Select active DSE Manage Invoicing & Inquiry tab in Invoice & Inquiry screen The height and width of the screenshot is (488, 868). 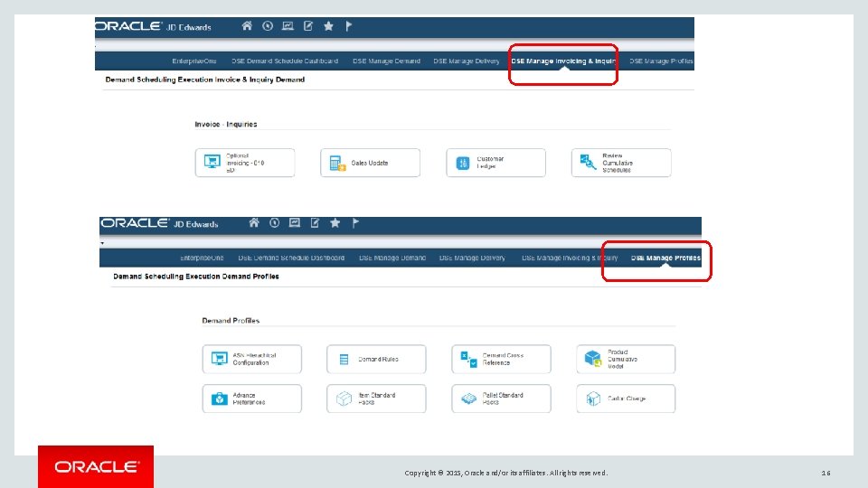(563, 61)
